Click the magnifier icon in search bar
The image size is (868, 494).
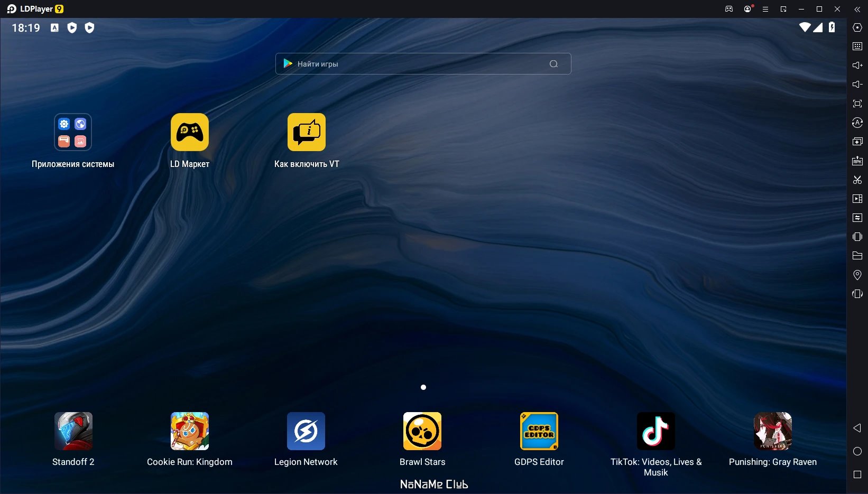click(x=553, y=64)
